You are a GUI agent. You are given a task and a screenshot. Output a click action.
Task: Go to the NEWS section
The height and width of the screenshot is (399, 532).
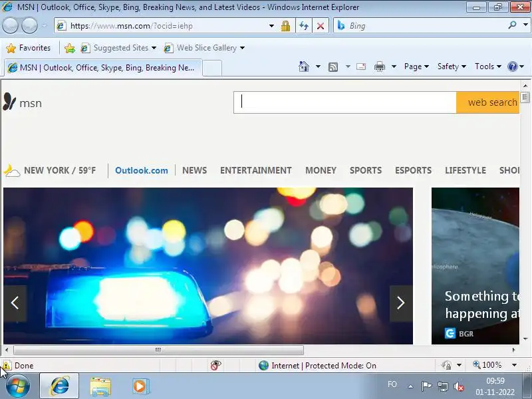coord(194,170)
